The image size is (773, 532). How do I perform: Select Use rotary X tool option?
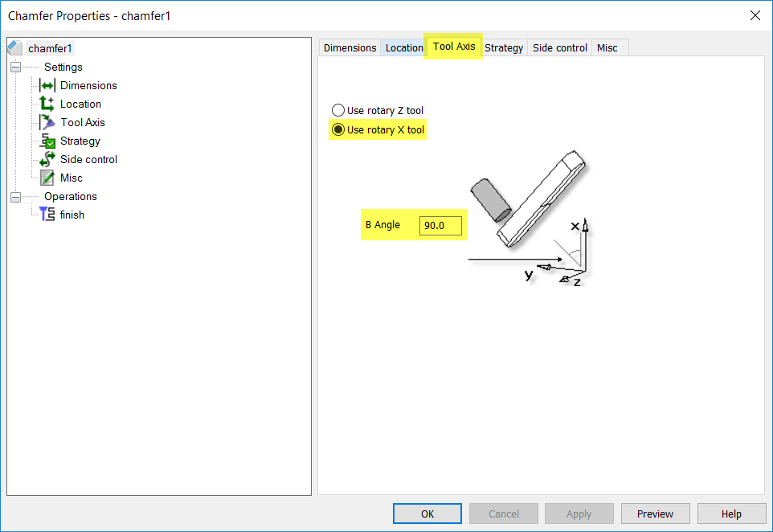[x=337, y=129]
